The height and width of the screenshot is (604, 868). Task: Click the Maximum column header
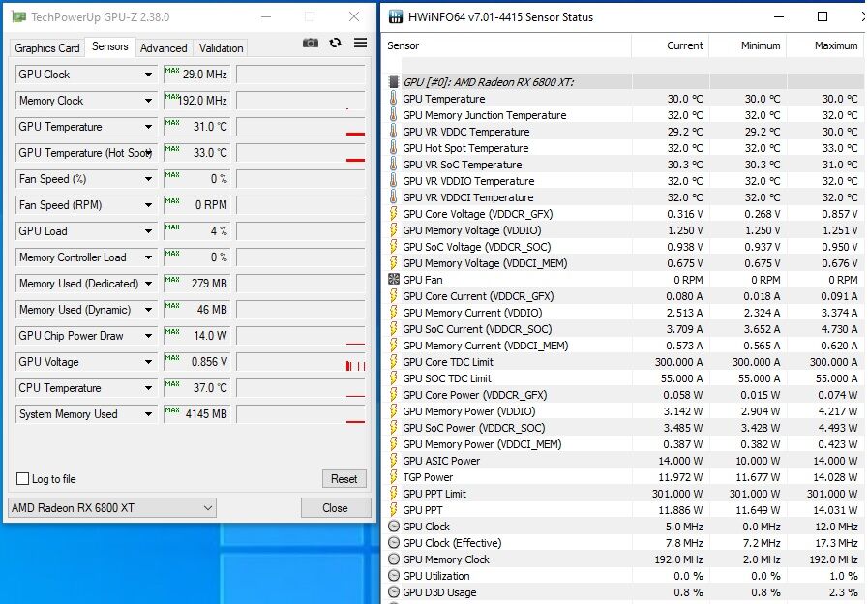pos(824,45)
